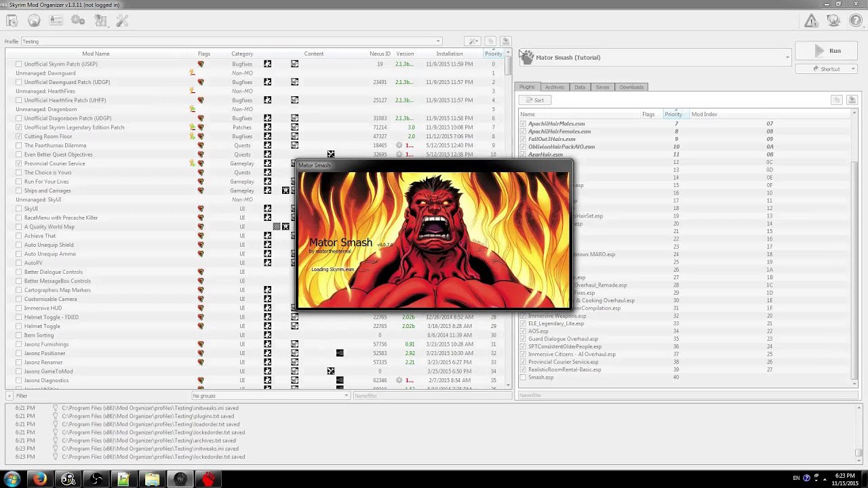The height and width of the screenshot is (488, 868).
Task: Switch to the Archives tab
Action: (554, 87)
